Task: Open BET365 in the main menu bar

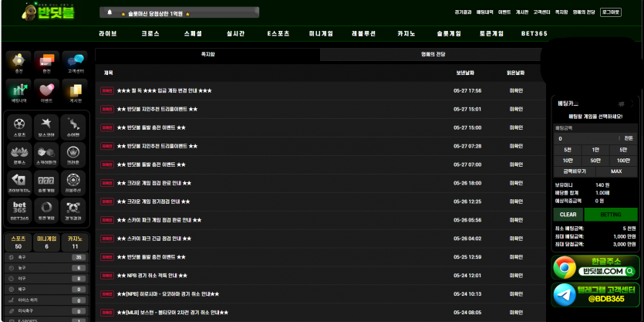Action: [534, 34]
